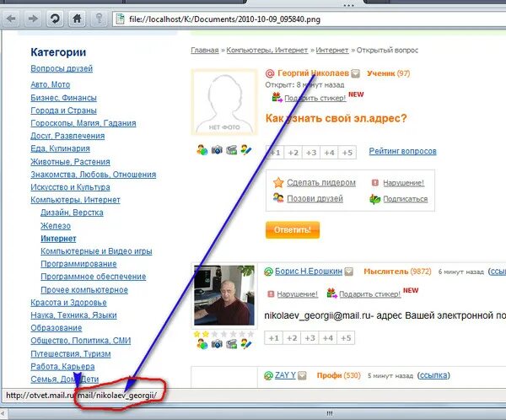Image resolution: width=506 pixels, height=420 pixels.
Task: Click the Сделать лидером link
Action: click(321, 183)
